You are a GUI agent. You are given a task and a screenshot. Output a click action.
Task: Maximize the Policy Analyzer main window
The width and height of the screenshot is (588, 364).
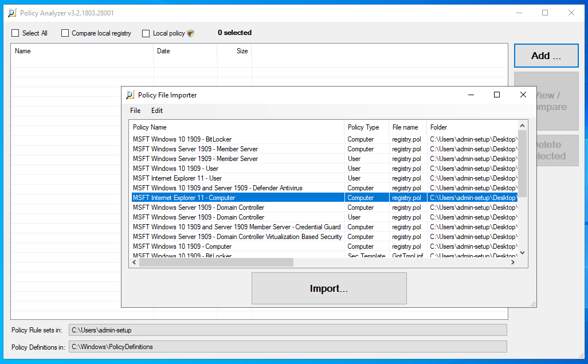(x=545, y=13)
